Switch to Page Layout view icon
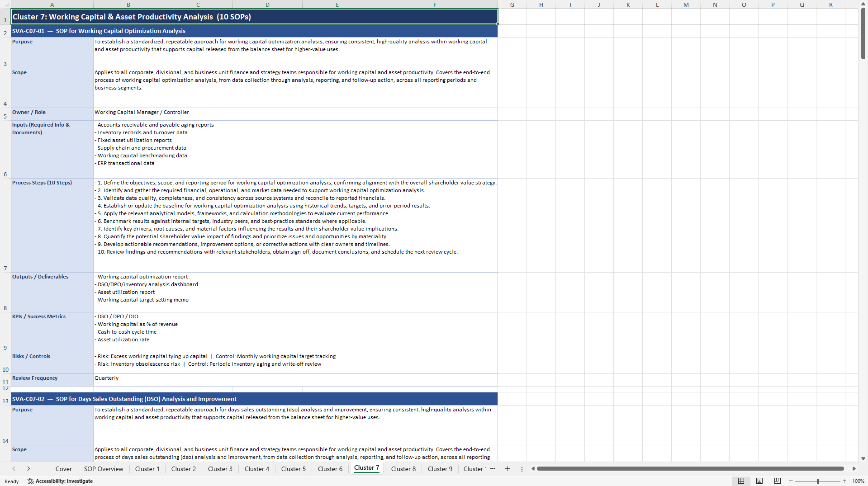The height and width of the screenshot is (486, 868). [x=759, y=481]
